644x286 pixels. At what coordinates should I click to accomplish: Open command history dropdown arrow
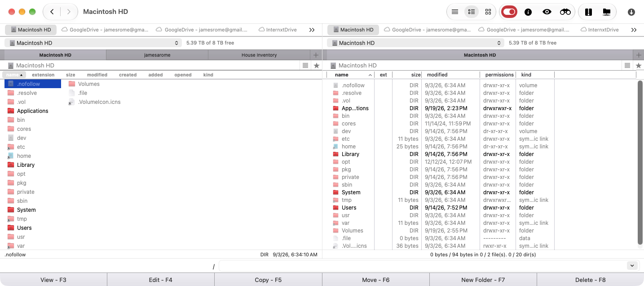coord(632,266)
